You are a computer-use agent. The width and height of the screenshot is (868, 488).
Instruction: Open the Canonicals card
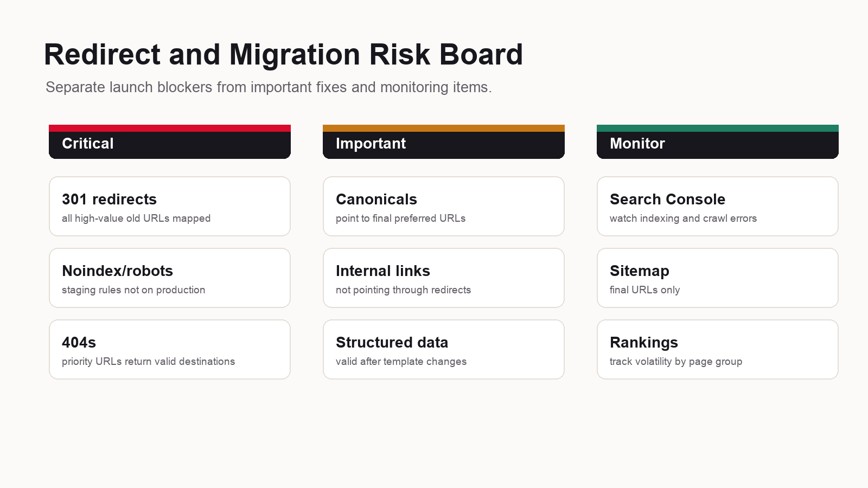(x=444, y=206)
